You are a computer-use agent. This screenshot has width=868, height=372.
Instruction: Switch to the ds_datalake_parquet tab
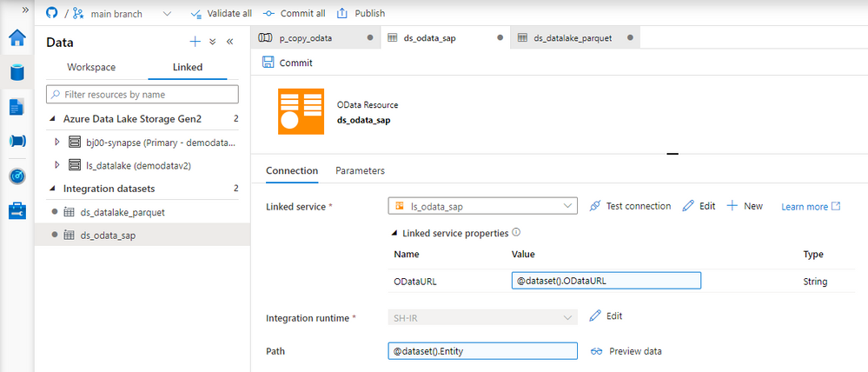[x=575, y=37]
